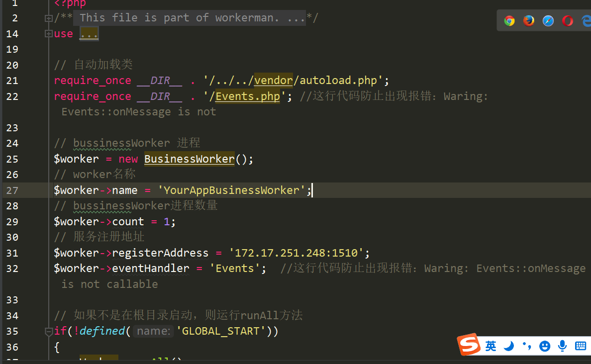Toggle Sogou punctuation mode
This screenshot has height=364, width=591.
[527, 346]
